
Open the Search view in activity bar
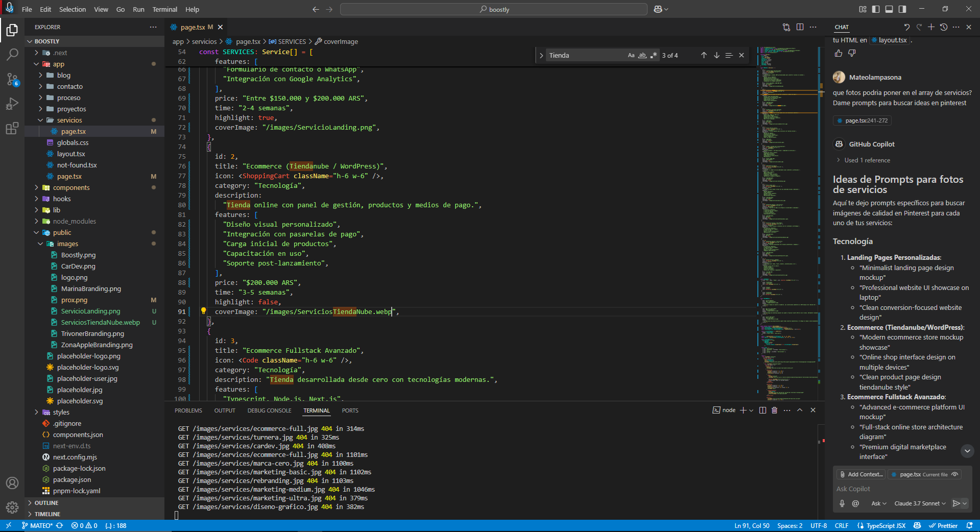tap(12, 55)
